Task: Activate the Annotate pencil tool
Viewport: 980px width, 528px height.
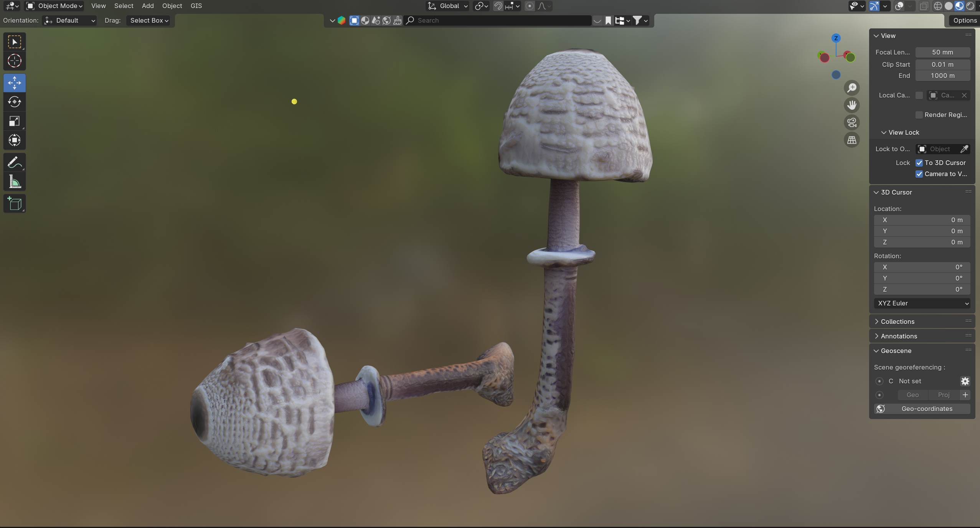Action: [x=15, y=162]
